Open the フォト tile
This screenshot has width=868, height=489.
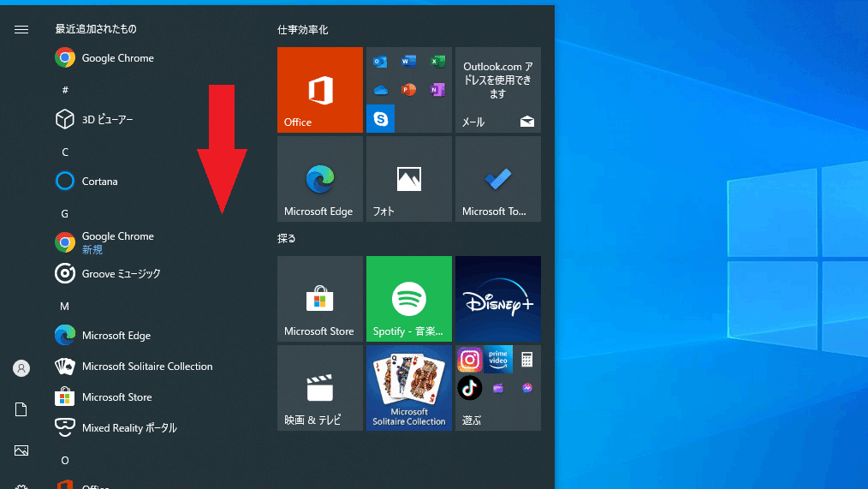coord(409,179)
